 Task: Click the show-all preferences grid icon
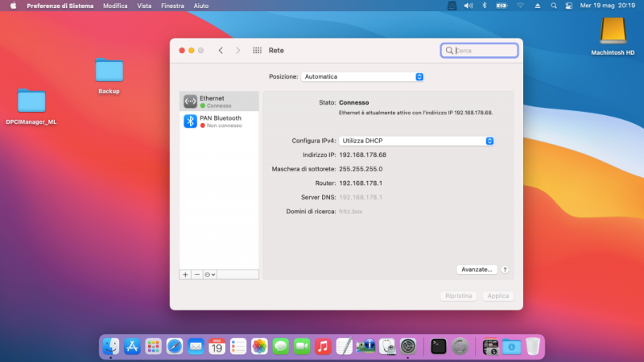[257, 50]
